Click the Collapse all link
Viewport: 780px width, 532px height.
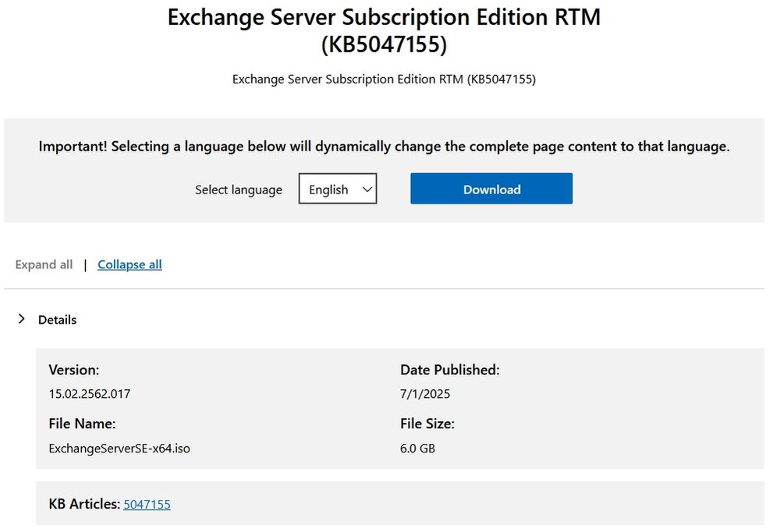pyautogui.click(x=129, y=264)
